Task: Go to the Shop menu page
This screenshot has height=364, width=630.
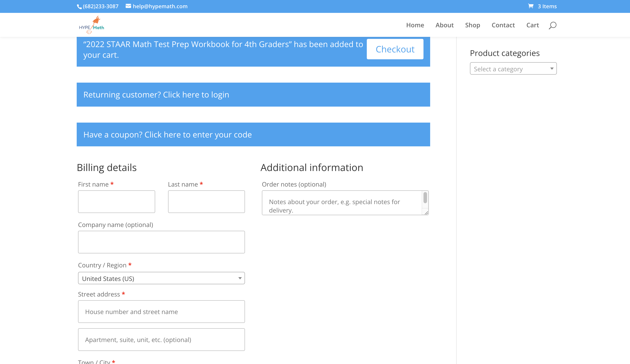Action: click(x=472, y=25)
